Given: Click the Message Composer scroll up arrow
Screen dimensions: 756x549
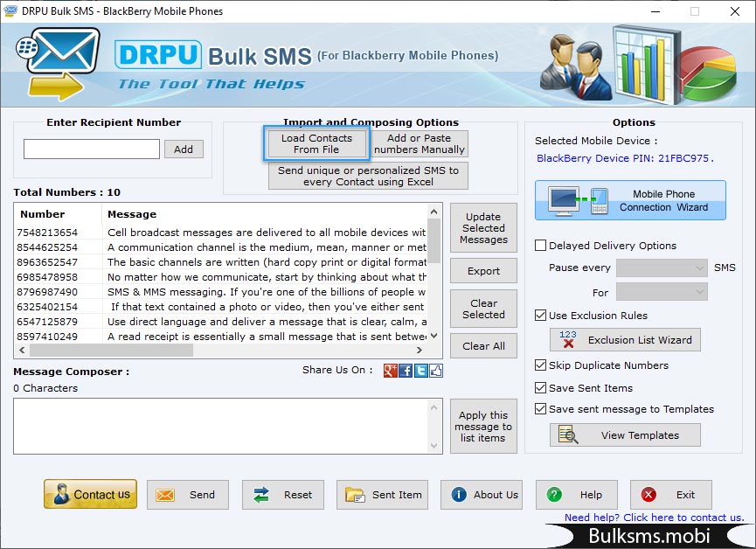Looking at the screenshot, I should [433, 407].
